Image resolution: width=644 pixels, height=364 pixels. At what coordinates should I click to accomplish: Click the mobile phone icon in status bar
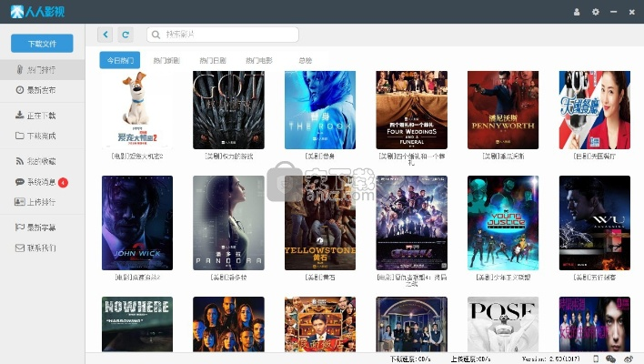coord(596,359)
